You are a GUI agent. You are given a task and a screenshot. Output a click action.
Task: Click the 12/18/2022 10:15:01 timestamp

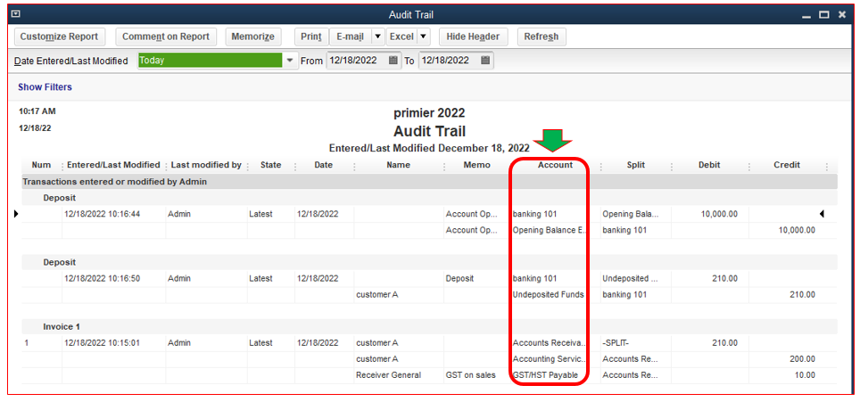pos(102,343)
